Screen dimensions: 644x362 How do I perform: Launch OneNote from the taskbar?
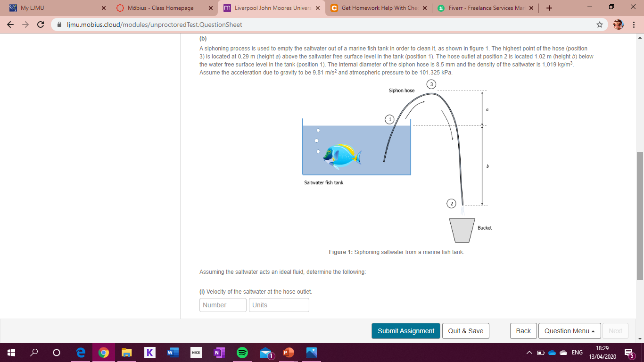(x=219, y=352)
